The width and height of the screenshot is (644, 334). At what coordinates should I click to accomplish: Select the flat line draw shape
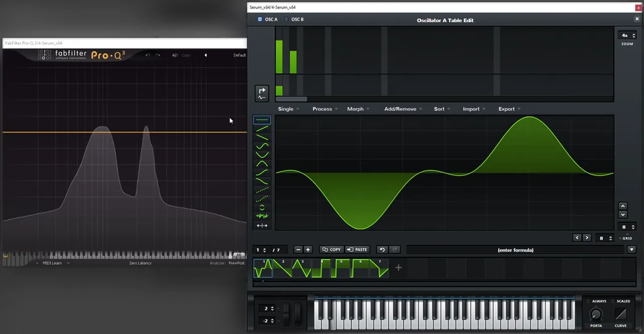[262, 120]
